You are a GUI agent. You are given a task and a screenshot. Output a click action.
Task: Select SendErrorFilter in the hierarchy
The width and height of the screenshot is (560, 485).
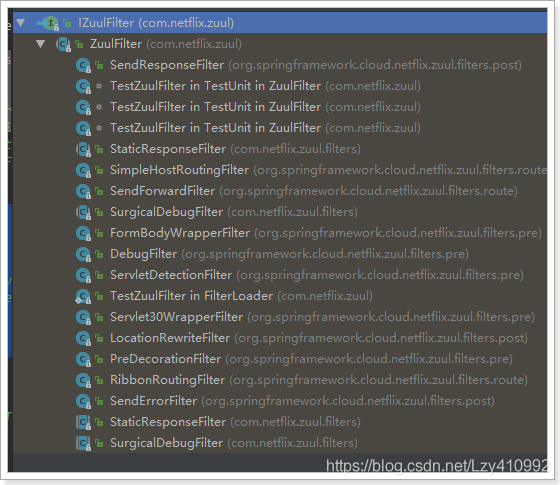[302, 401]
